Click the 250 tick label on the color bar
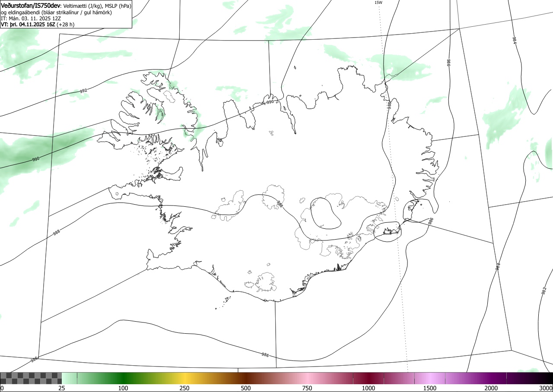This screenshot has width=553, height=392. (184, 388)
